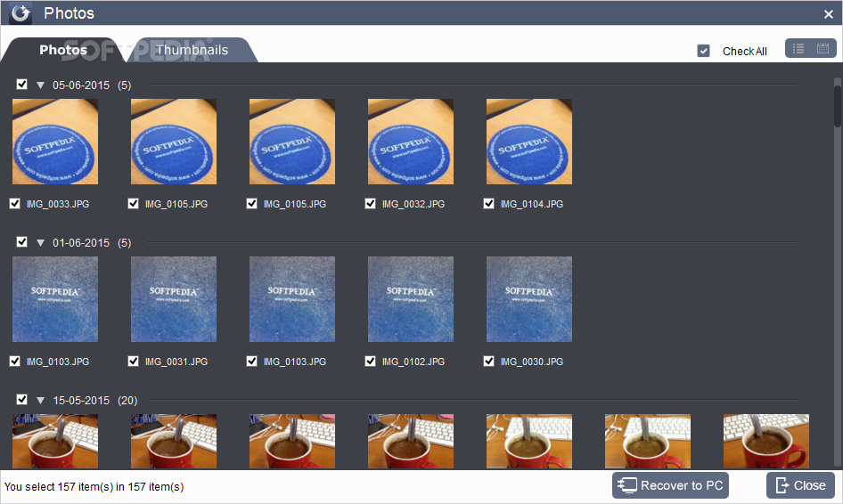Click the Close button at bottom
The height and width of the screenshot is (504, 843).
click(x=800, y=485)
